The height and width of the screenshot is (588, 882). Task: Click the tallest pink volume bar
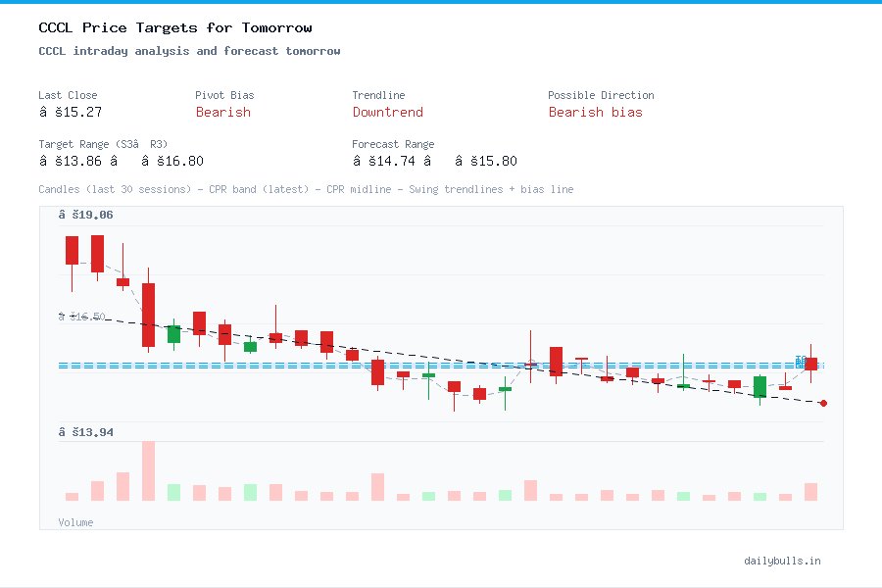[149, 471]
